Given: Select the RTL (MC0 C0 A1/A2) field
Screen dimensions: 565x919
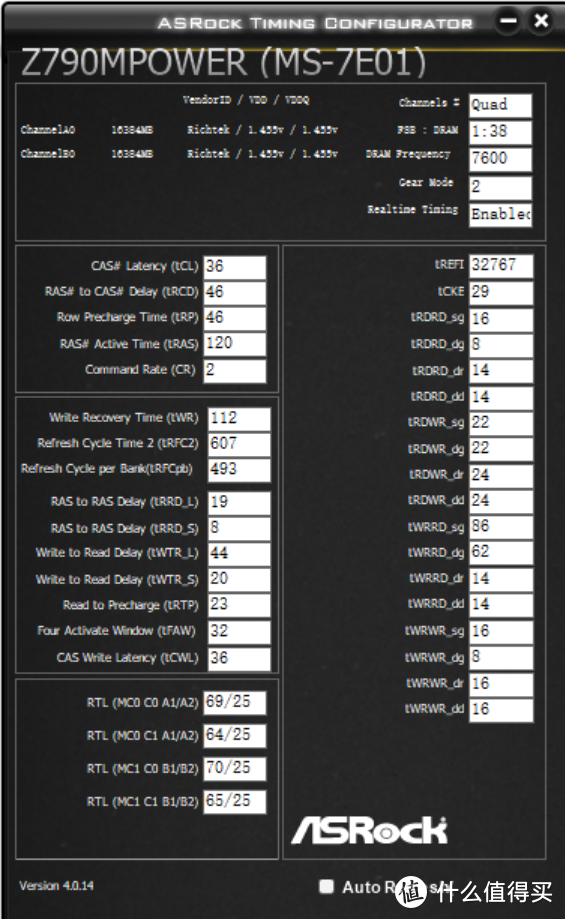Looking at the screenshot, I should 235,702.
